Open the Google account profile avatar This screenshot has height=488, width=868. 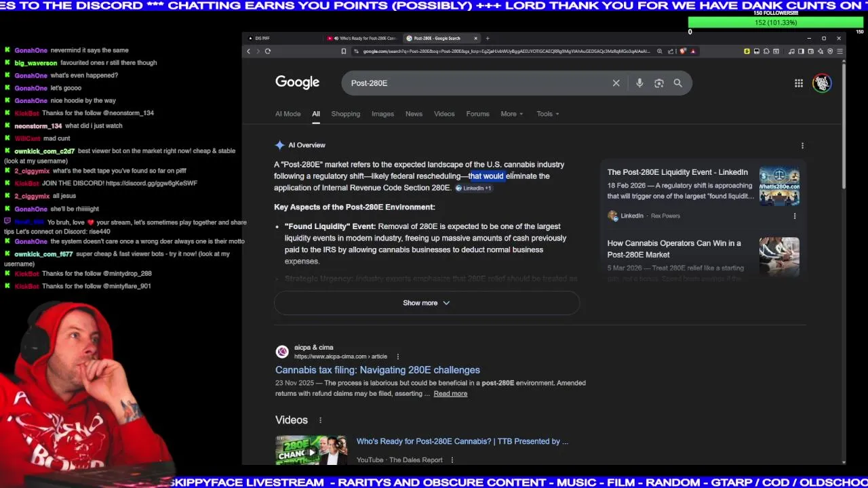pos(822,83)
